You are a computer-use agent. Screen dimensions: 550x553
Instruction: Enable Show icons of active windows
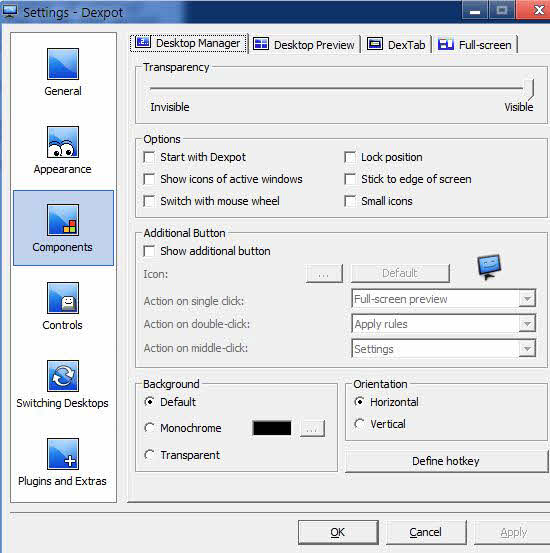tap(149, 179)
